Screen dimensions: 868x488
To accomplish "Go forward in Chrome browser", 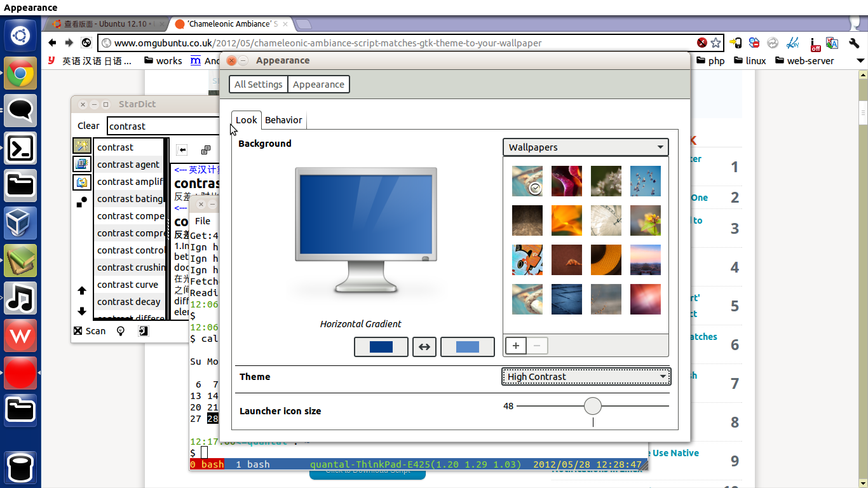I will click(x=69, y=43).
